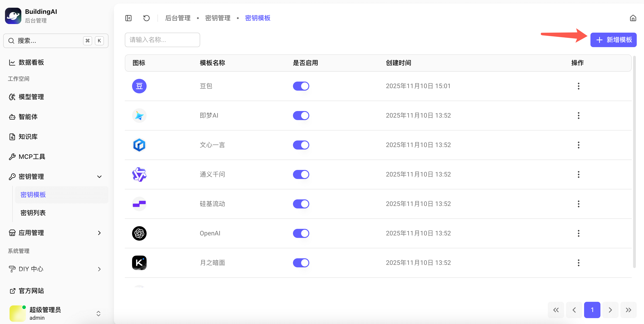Viewport: 644px width, 324px height.
Task: Open the 密钥列表 menu item
Action: 33,213
